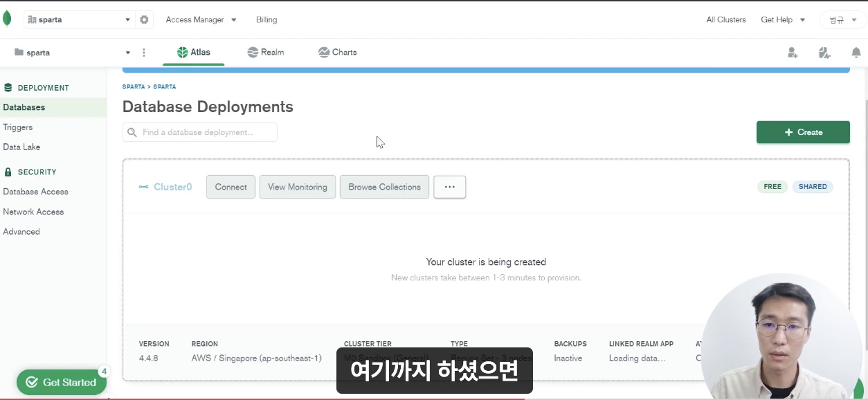Screen dimensions: 868x400
Task: Click the Browse Collections button
Action: [385, 187]
